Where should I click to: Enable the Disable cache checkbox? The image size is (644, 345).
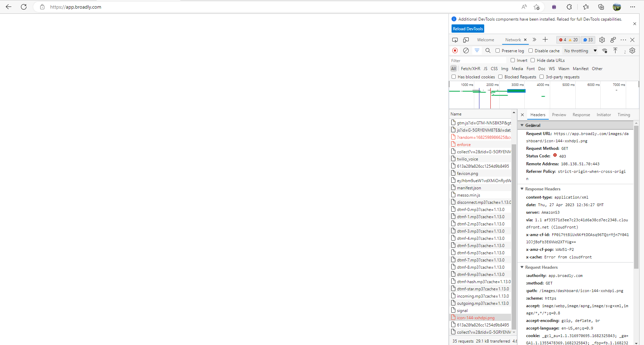coord(531,51)
